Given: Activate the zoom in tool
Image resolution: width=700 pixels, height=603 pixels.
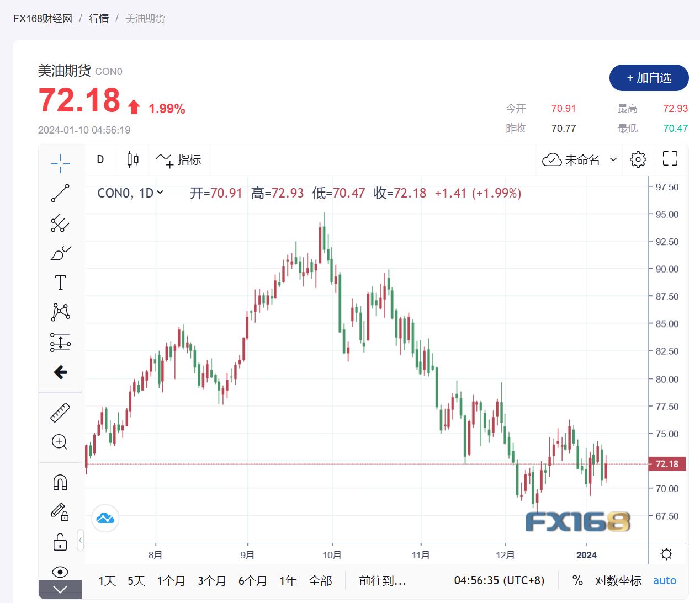Looking at the screenshot, I should tap(60, 442).
